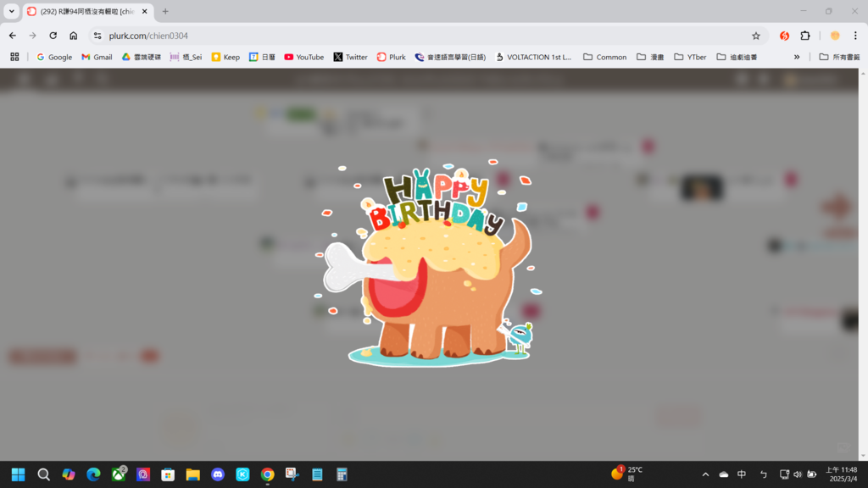This screenshot has height=488, width=868.
Task: Open the Google bookmark
Action: [54, 57]
